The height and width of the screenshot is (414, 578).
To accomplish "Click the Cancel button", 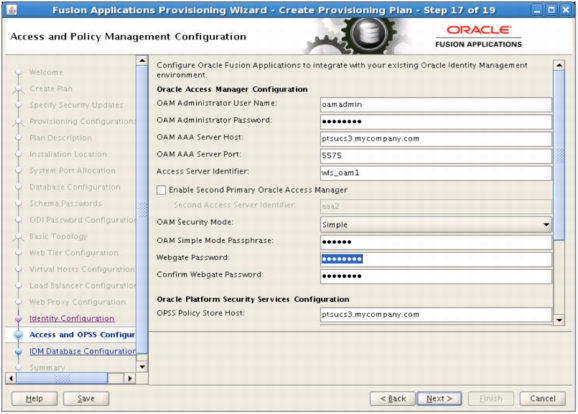I will 542,399.
